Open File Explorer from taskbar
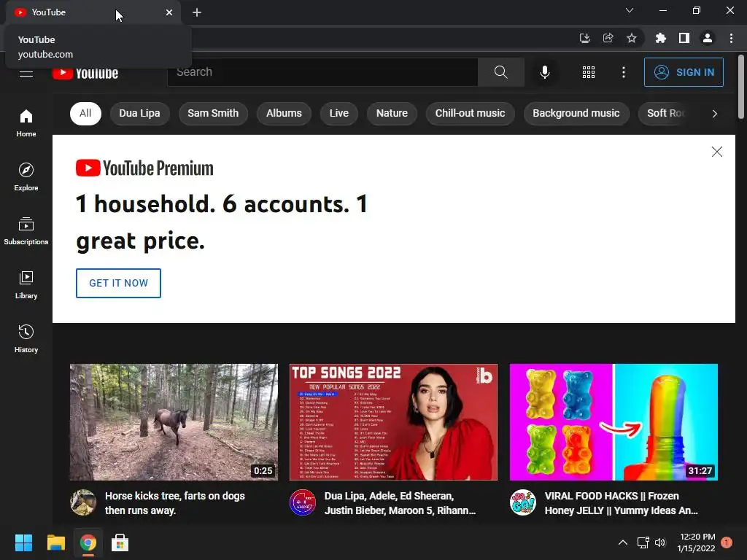 55,542
